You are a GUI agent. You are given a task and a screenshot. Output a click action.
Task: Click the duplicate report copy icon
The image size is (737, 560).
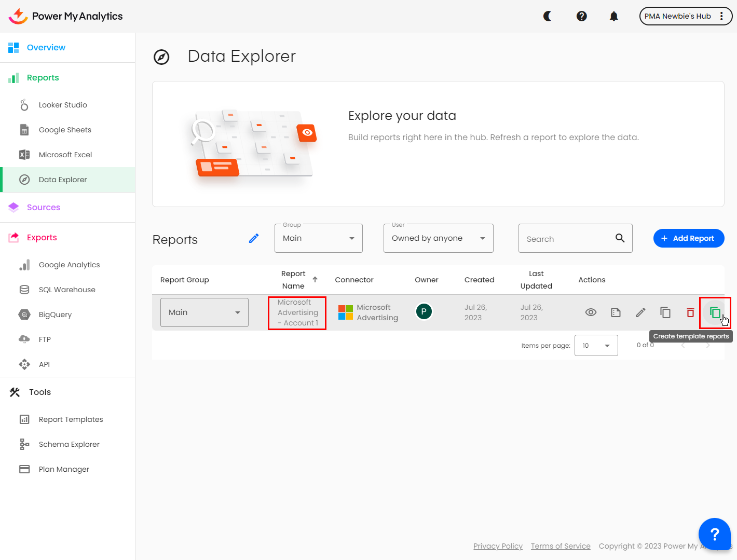pyautogui.click(x=665, y=312)
